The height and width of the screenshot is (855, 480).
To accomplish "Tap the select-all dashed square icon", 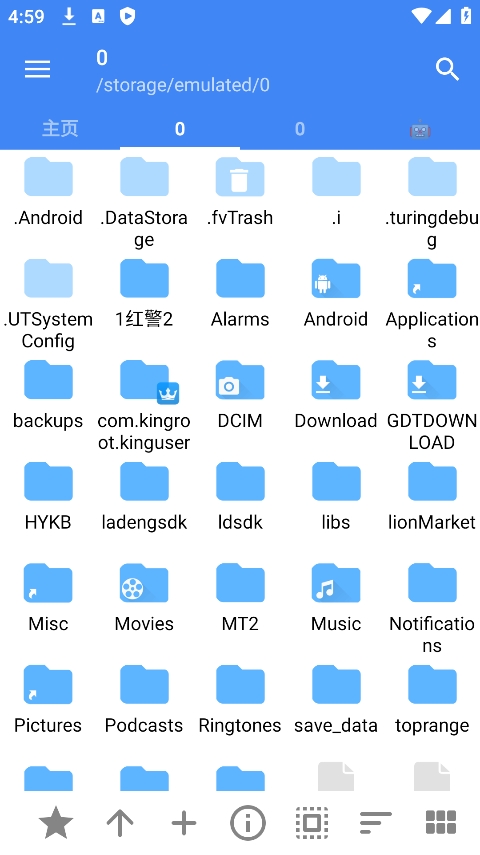I will tap(312, 822).
